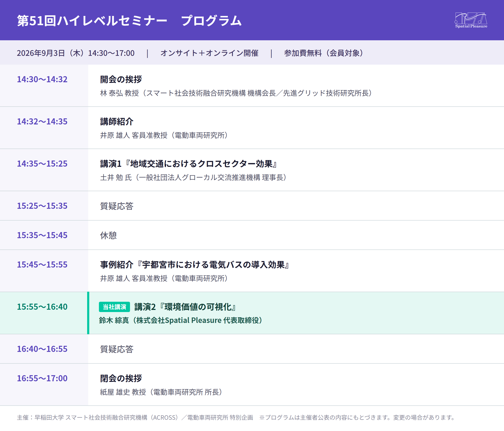Click time slot 15:25〜15:35
Screen dimensions: 504x431
click(42, 206)
